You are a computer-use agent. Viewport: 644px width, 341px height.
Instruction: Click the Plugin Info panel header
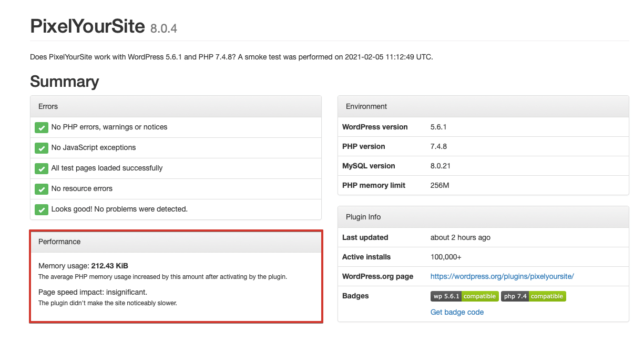point(483,217)
